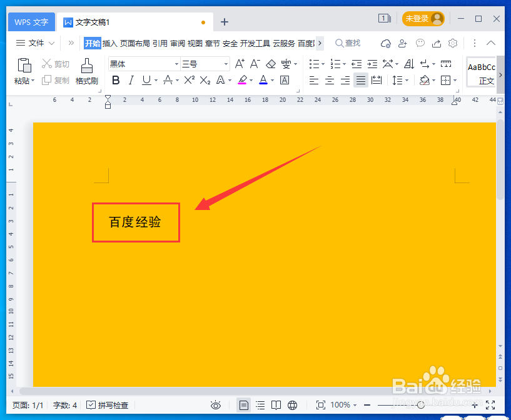Screen dimensions: 511x420
Task: Collapse the ribbon with chevron
Action: tap(491, 43)
